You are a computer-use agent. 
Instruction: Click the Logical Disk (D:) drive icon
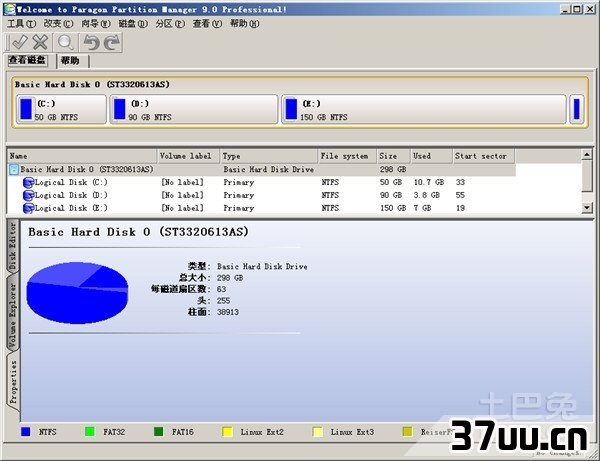point(28,195)
